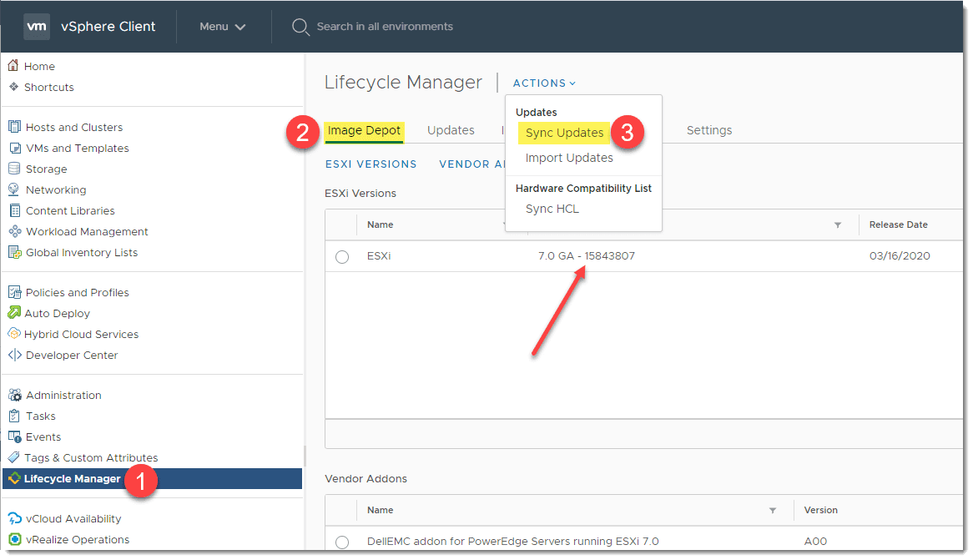Screen dimensions: 973x560
Task: Filter the Vendor Addons Name column
Action: [x=773, y=510]
